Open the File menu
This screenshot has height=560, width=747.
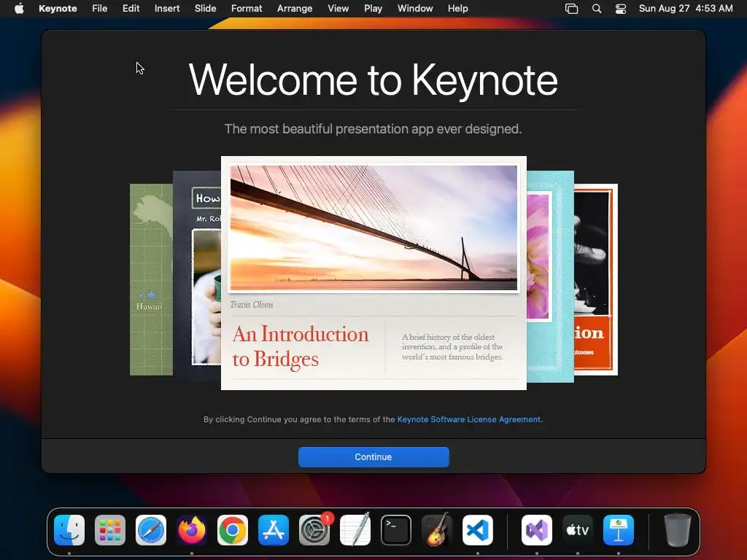[x=99, y=9]
